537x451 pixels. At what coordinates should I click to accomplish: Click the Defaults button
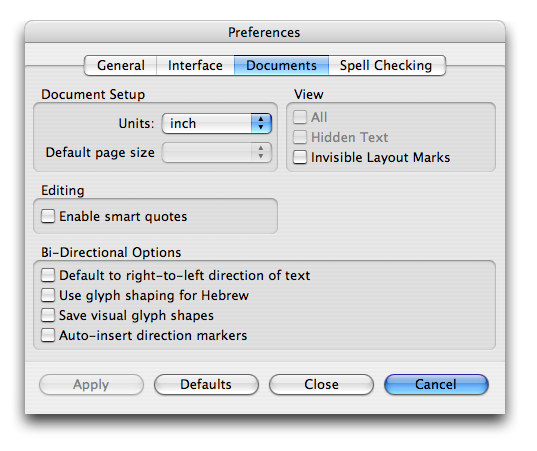coord(206,385)
